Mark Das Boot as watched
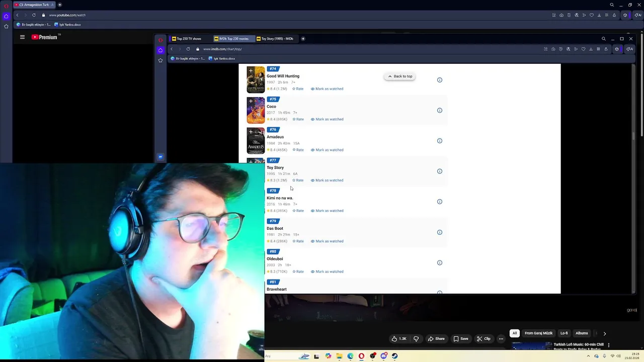Image resolution: width=644 pixels, height=362 pixels. click(x=327, y=241)
